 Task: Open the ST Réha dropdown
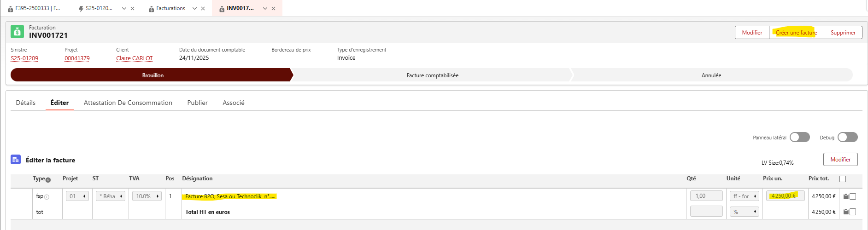pyautogui.click(x=111, y=196)
